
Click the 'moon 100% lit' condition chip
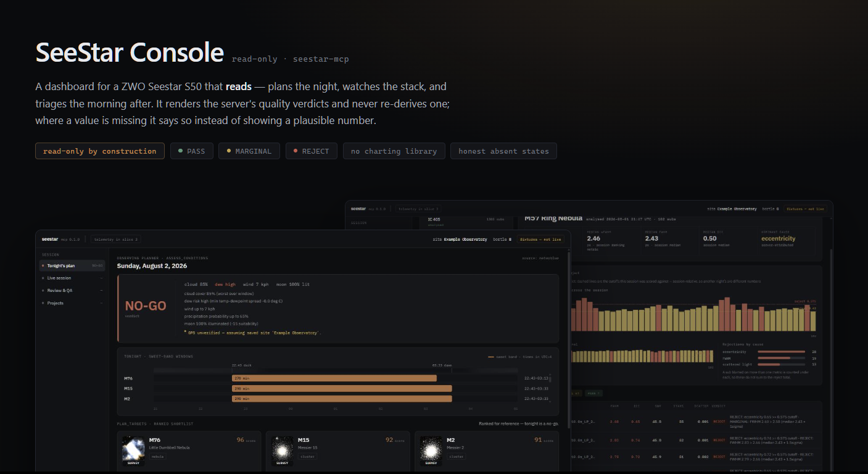click(294, 285)
